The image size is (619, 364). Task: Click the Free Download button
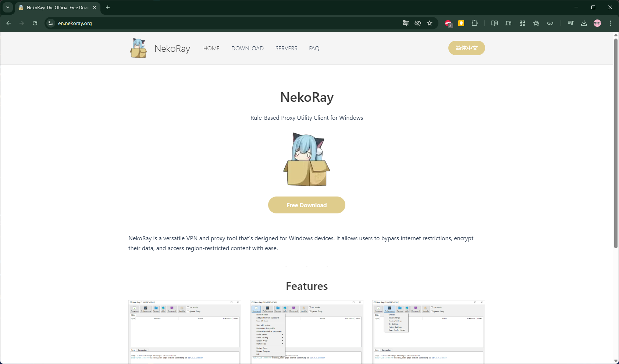[x=307, y=205]
